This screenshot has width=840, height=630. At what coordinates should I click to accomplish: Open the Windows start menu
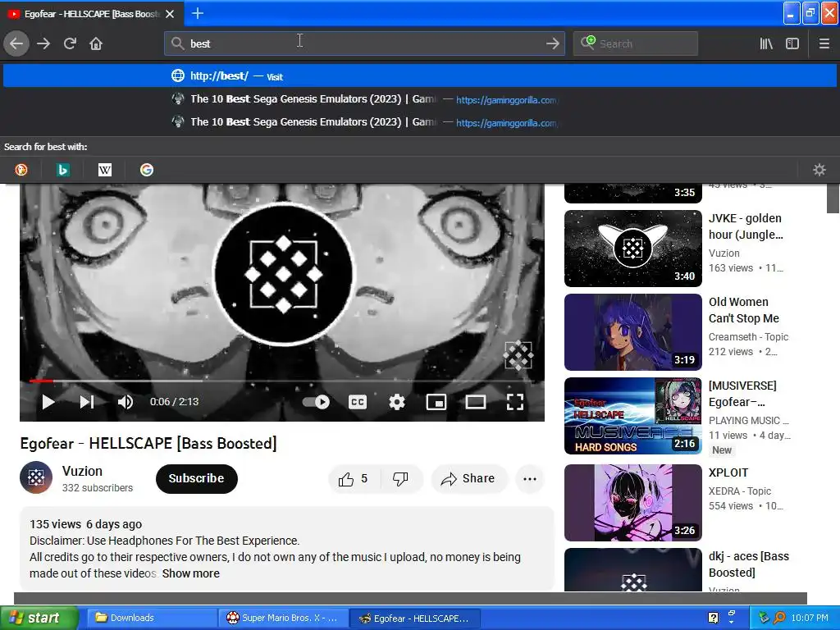click(39, 619)
